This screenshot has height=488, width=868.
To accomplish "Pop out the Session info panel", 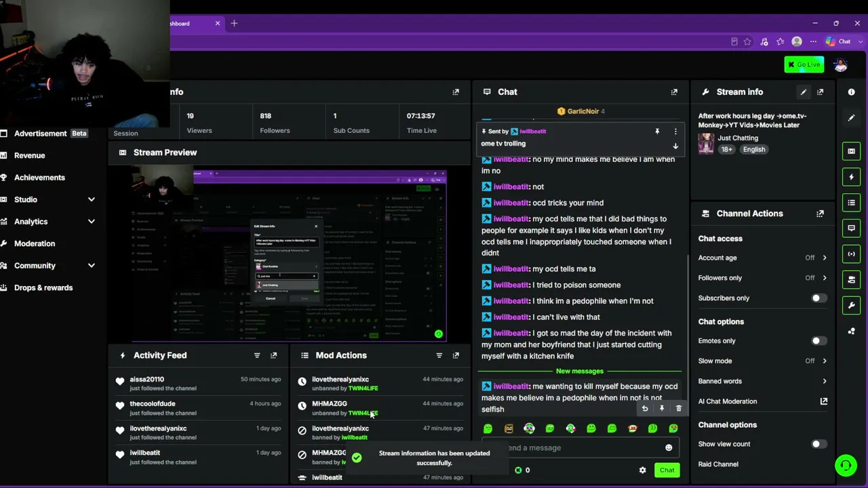I will [456, 92].
